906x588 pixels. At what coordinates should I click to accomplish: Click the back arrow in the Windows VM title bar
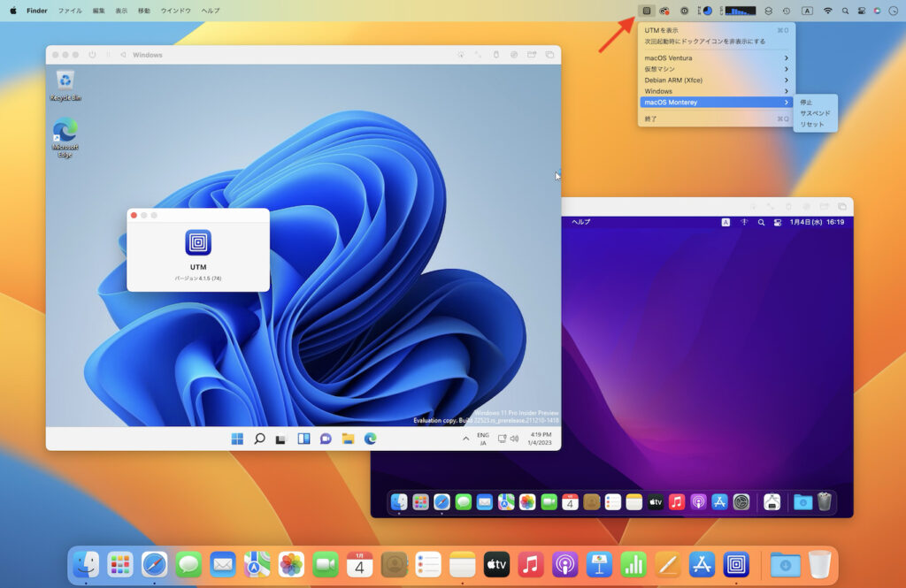[x=123, y=55]
